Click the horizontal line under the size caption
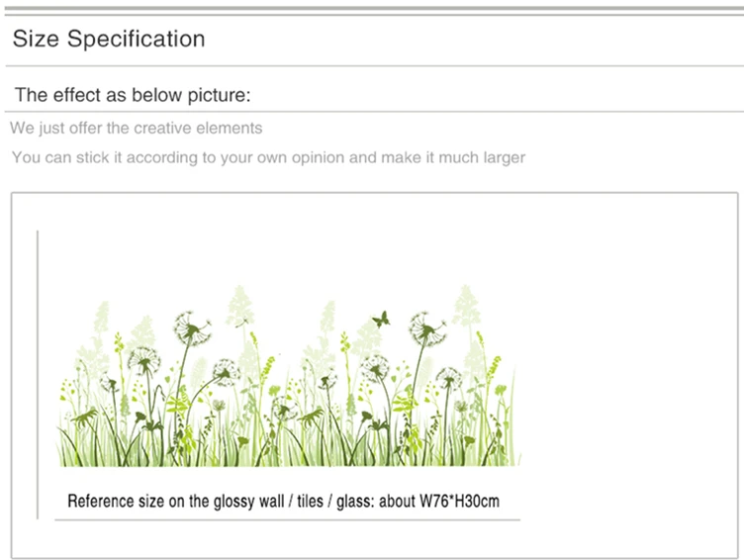The height and width of the screenshot is (560, 744). click(288, 520)
